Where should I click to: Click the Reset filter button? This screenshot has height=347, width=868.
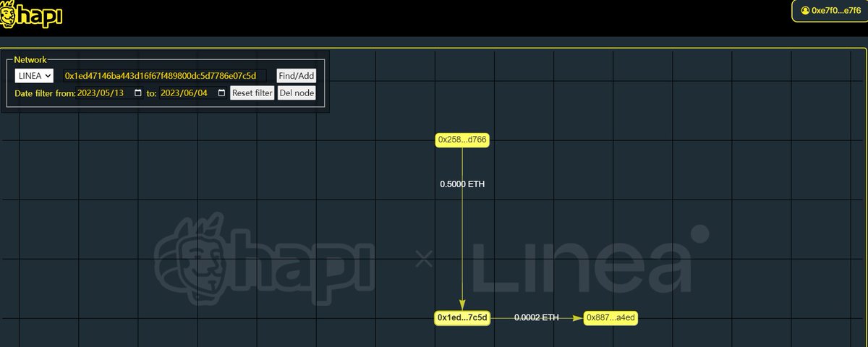[252, 93]
